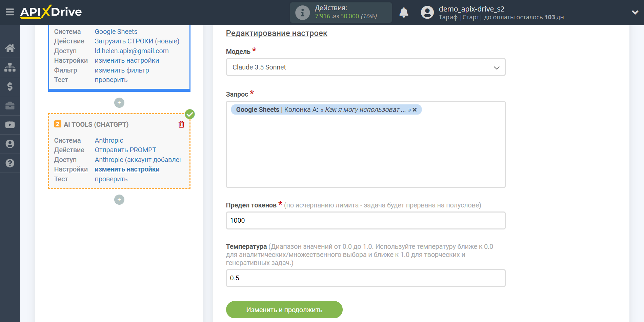This screenshot has height=322, width=644.
Task: Click изменить настройки in AI TOOLS block
Action: point(127,169)
